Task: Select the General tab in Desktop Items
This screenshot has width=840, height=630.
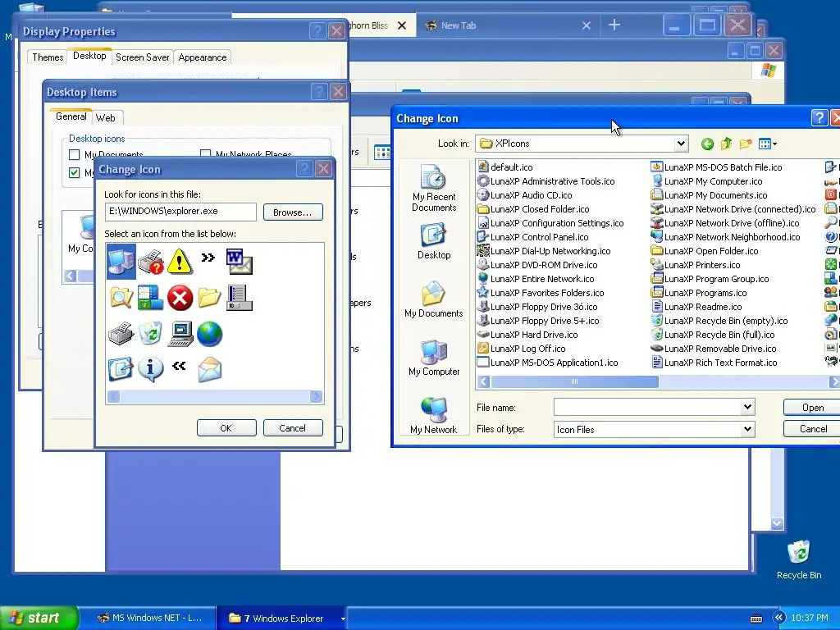Action: point(71,116)
